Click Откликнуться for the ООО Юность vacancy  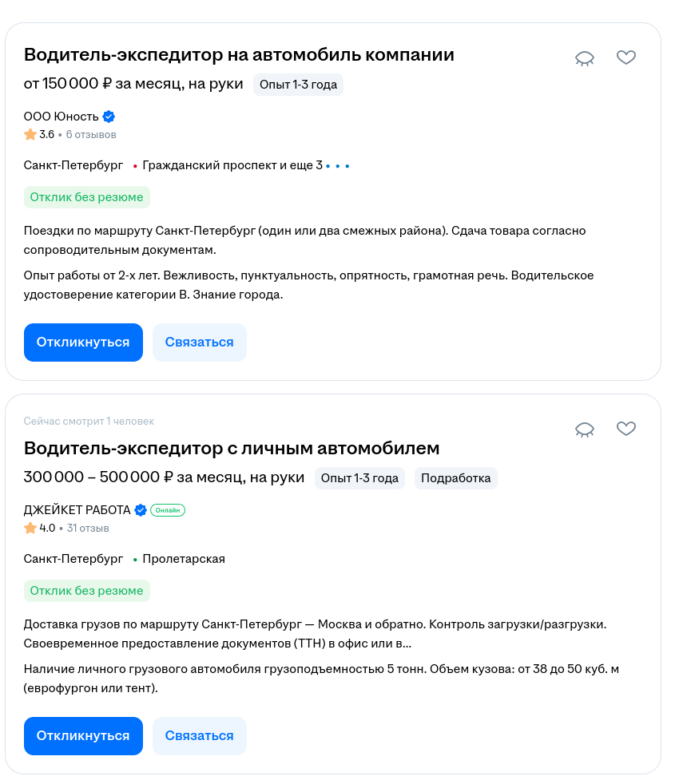(83, 343)
